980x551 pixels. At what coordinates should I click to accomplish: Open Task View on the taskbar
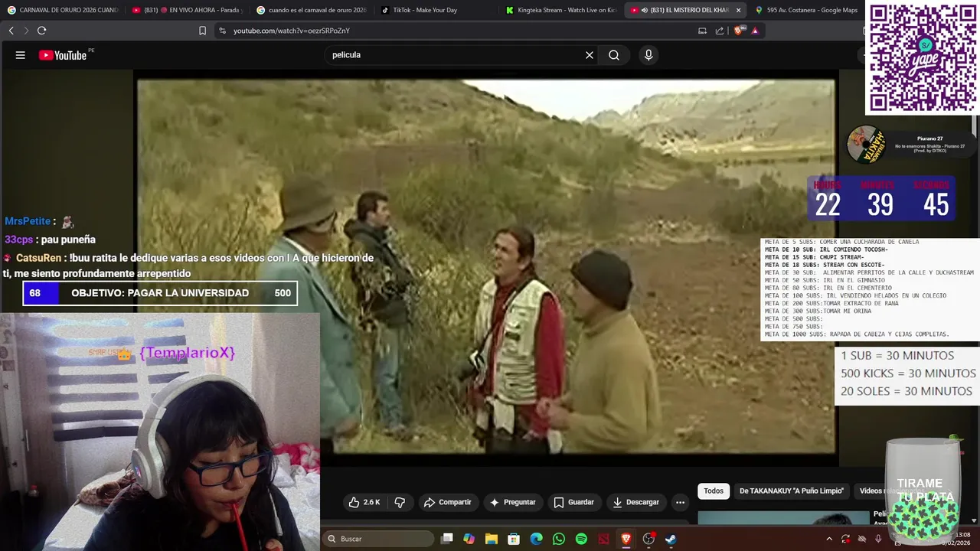(447, 539)
